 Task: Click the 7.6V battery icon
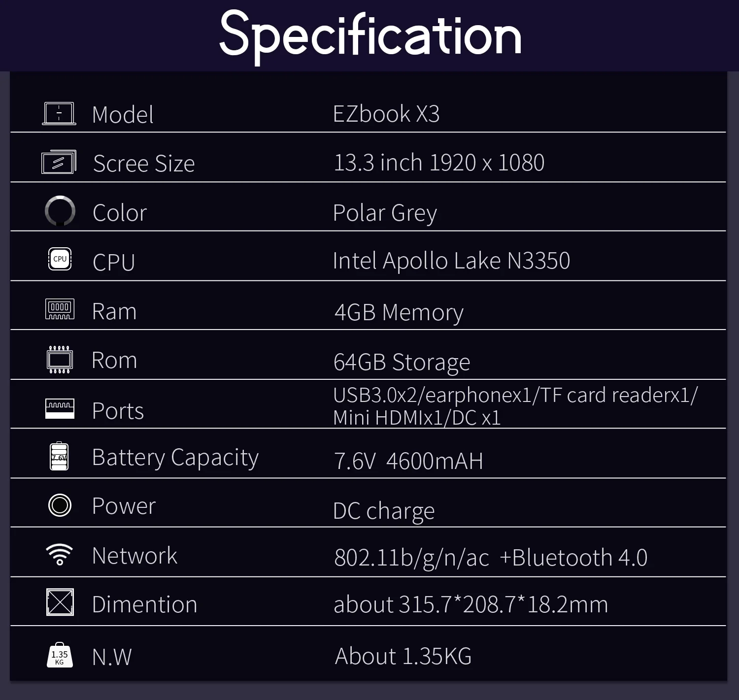pos(59,457)
